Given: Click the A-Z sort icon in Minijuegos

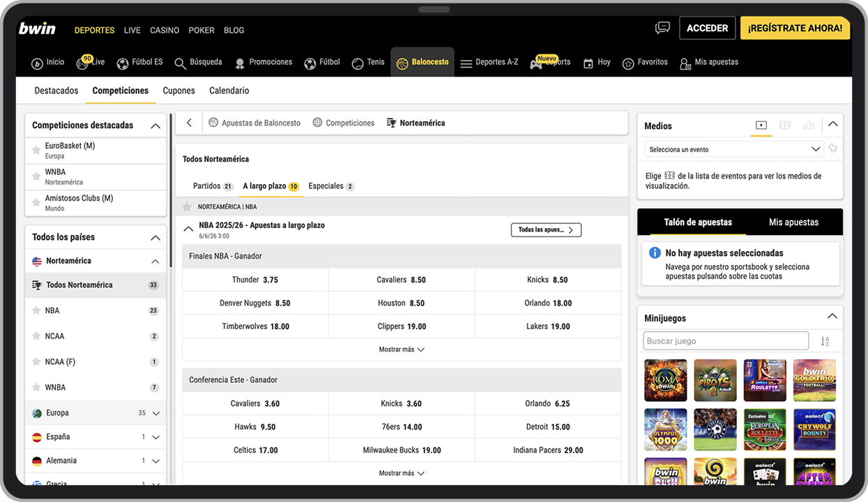Looking at the screenshot, I should (825, 341).
